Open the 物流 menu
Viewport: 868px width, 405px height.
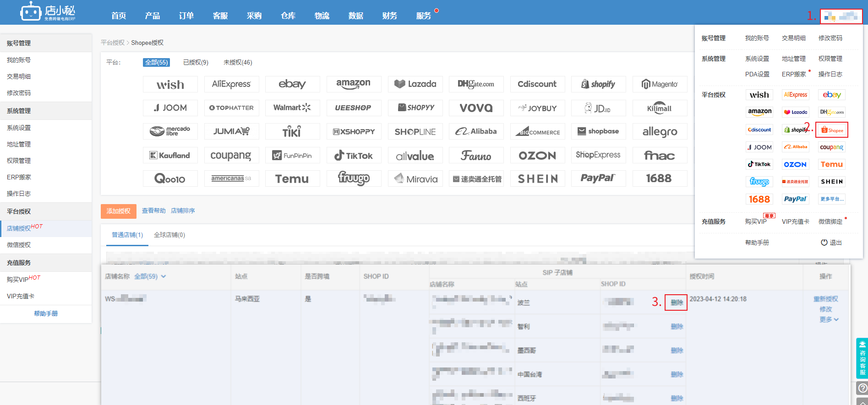click(322, 16)
